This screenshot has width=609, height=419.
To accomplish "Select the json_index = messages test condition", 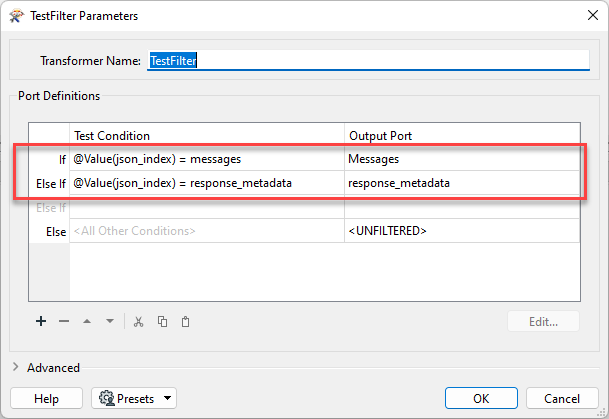I will [x=207, y=159].
